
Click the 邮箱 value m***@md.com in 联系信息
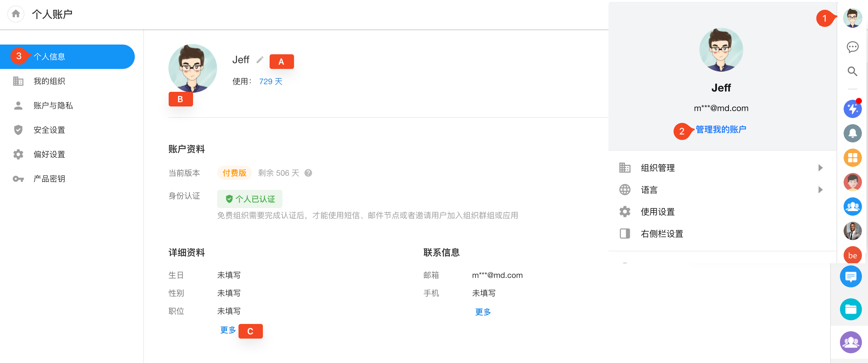pyautogui.click(x=497, y=275)
